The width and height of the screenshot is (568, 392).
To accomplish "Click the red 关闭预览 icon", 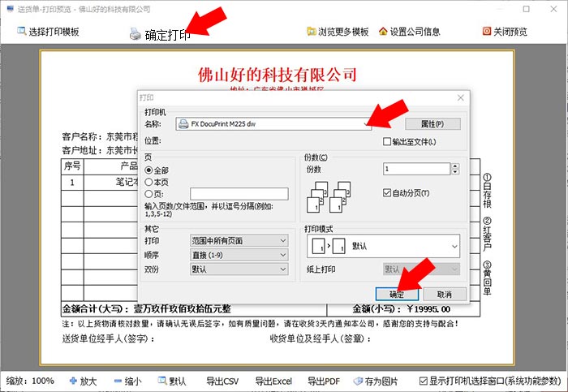I will 487,32.
